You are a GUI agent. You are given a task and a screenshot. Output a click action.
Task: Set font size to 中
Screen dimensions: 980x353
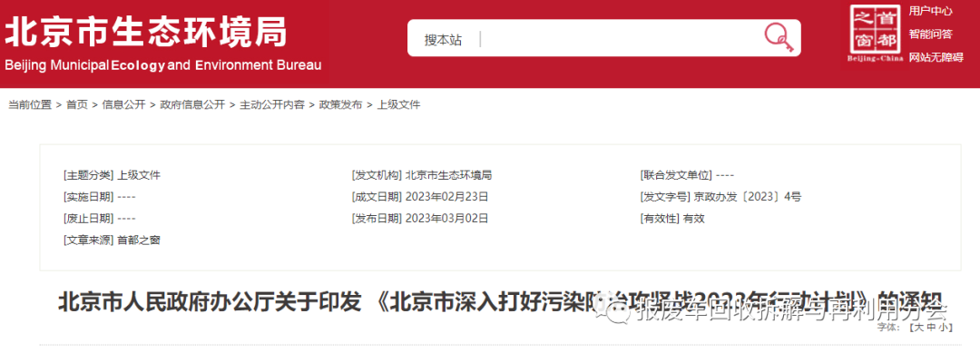931,327
